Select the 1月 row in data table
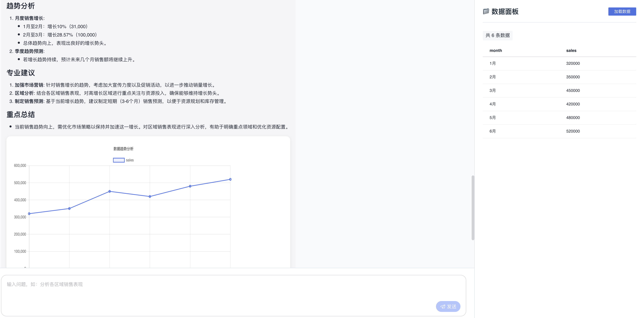Image resolution: width=644 pixels, height=318 pixels. tap(493, 63)
